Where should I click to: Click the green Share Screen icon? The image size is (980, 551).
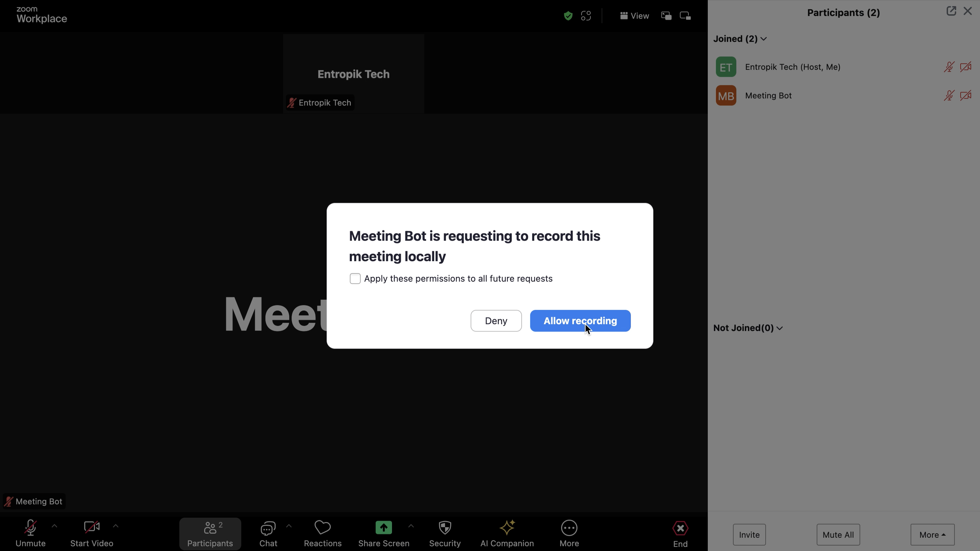[383, 528]
